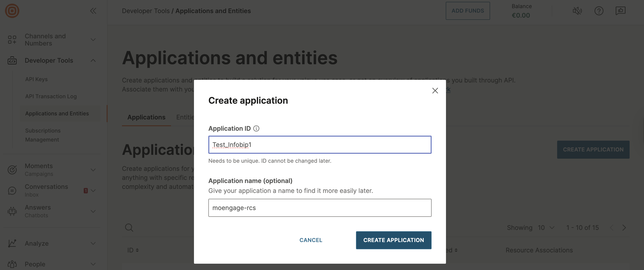Close the Create application dialog

435,90
